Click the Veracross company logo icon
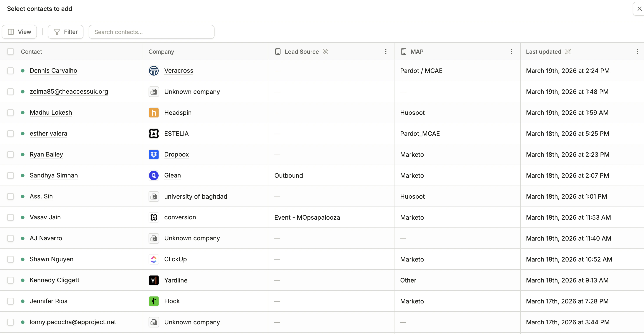The image size is (644, 334). (154, 71)
